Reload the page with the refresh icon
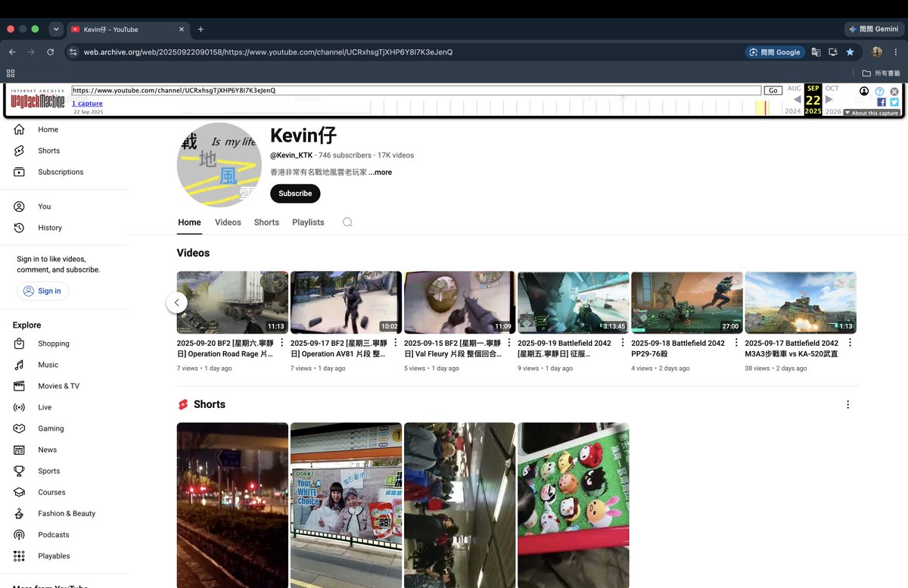 [51, 52]
